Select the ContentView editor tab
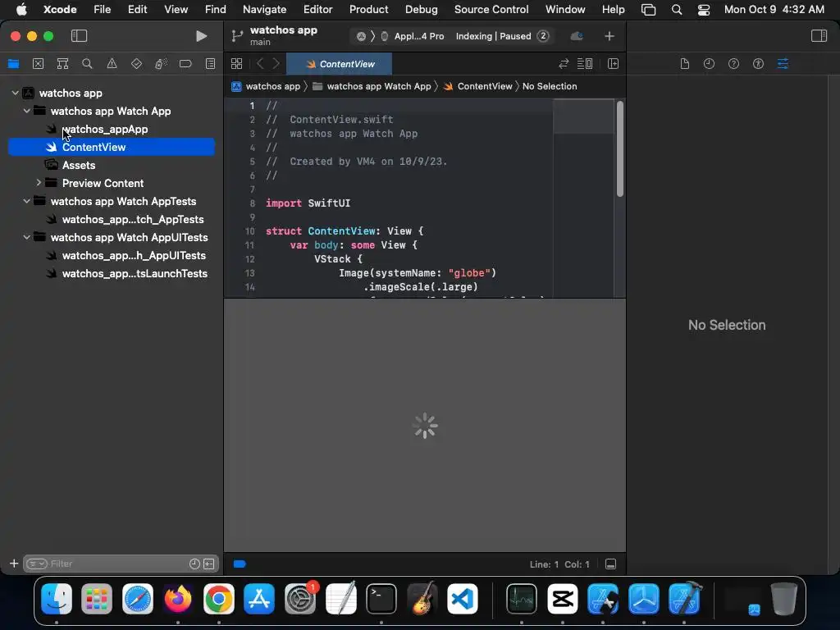This screenshot has width=840, height=630. click(x=339, y=64)
